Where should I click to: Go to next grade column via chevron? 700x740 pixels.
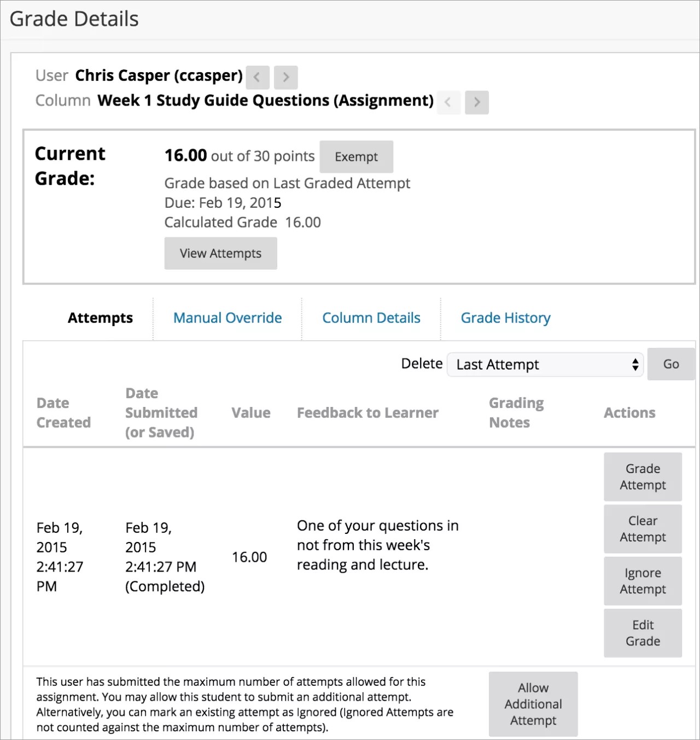(x=476, y=102)
